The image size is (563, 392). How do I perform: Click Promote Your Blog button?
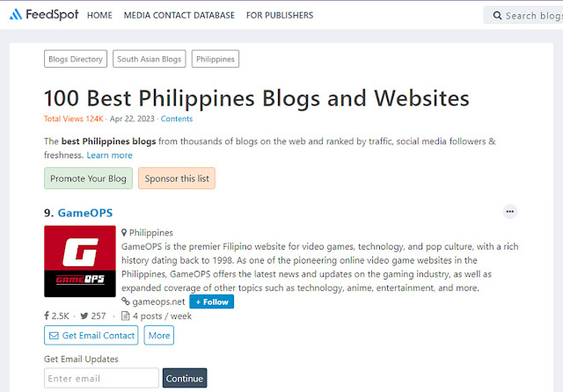[x=88, y=178]
